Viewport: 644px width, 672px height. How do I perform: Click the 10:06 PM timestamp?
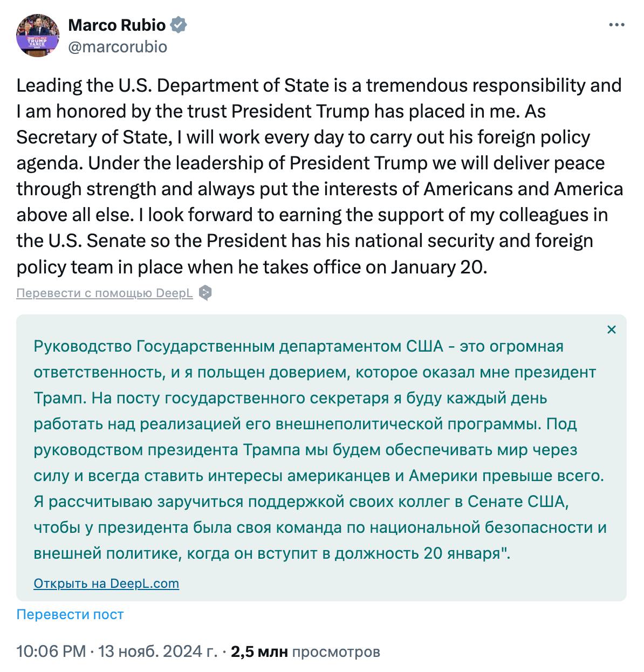click(51, 652)
